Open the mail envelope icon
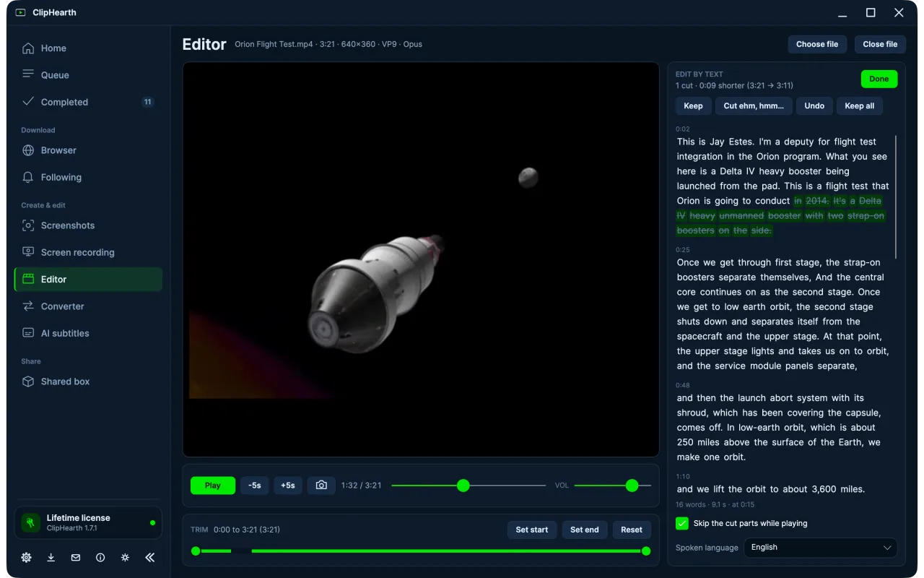This screenshot has height=578, width=924. 76,558
